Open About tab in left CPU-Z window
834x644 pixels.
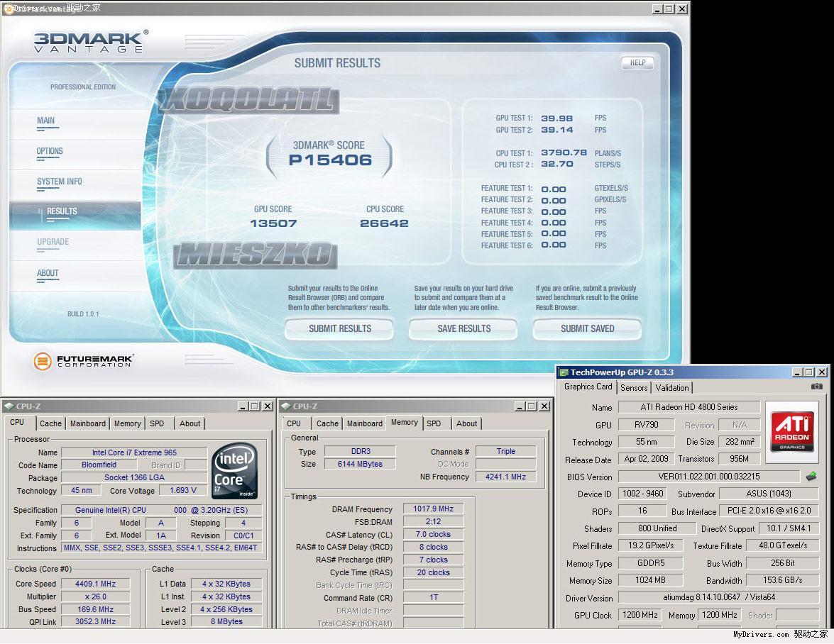click(x=190, y=423)
